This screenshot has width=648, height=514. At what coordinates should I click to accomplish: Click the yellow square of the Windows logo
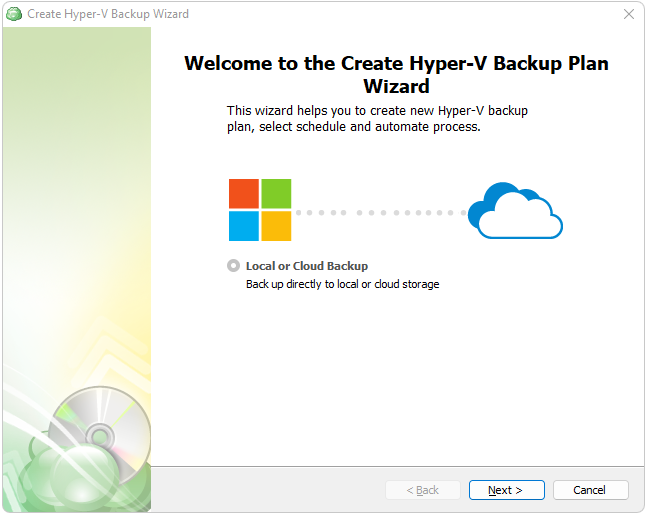(x=276, y=226)
